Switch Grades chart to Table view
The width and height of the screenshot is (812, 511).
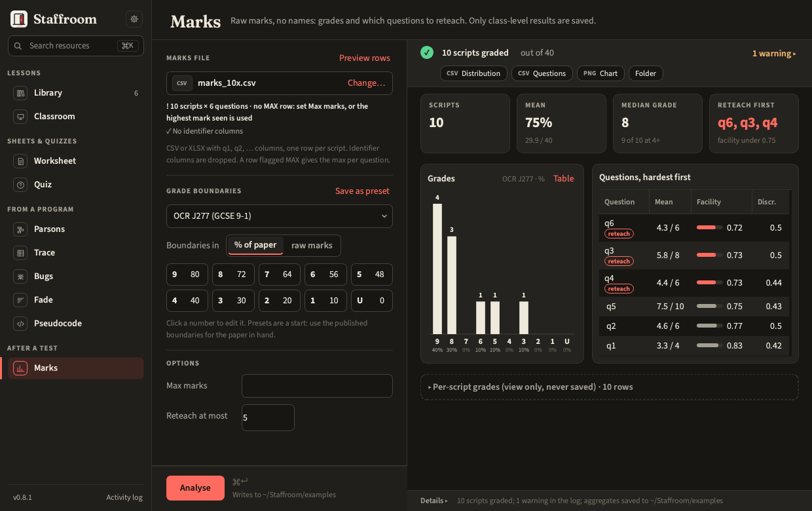pos(564,179)
